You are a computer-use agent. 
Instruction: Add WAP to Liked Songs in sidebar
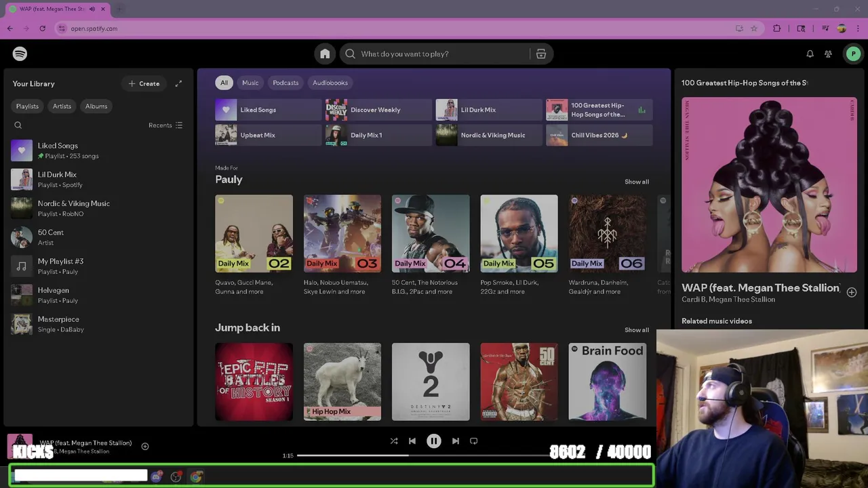[851, 292]
